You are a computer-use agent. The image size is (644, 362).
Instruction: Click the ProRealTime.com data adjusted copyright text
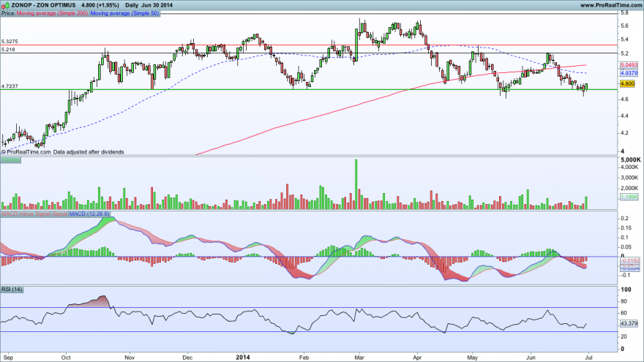pyautogui.click(x=63, y=152)
